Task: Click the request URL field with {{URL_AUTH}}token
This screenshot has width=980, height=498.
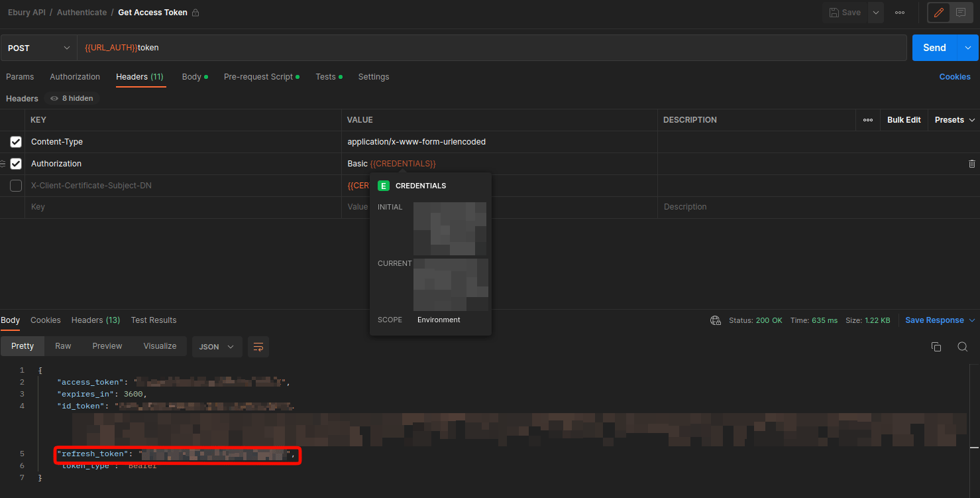Action: [x=492, y=48]
